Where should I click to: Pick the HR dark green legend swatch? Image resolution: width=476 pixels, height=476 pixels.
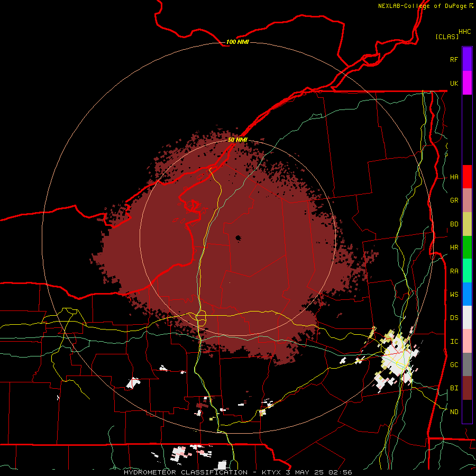point(467,248)
